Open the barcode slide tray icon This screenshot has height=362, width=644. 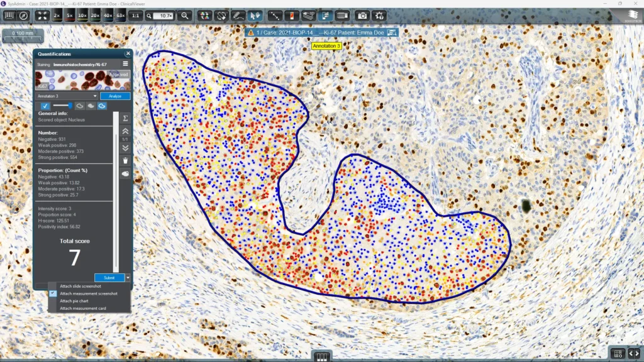9,16
